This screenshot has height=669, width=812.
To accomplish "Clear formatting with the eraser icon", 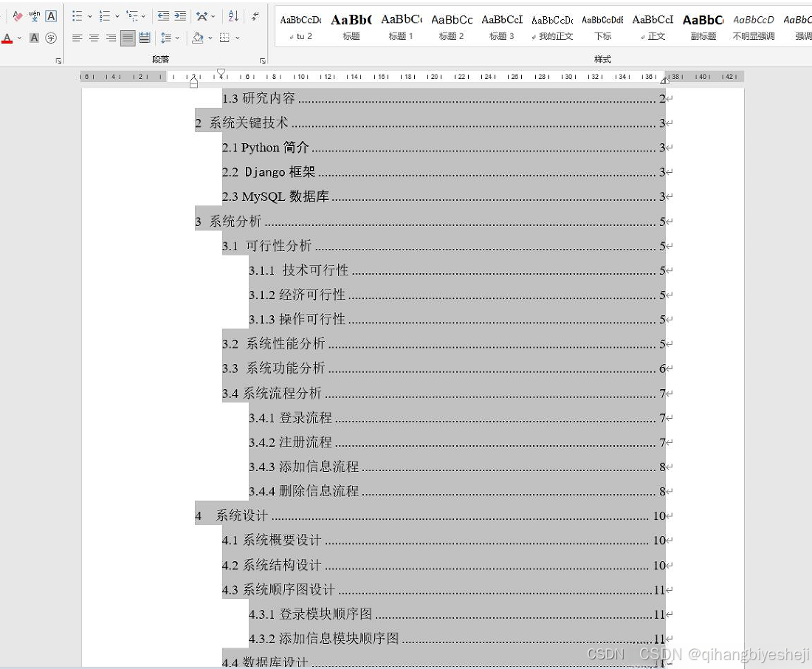I will click(16, 15).
